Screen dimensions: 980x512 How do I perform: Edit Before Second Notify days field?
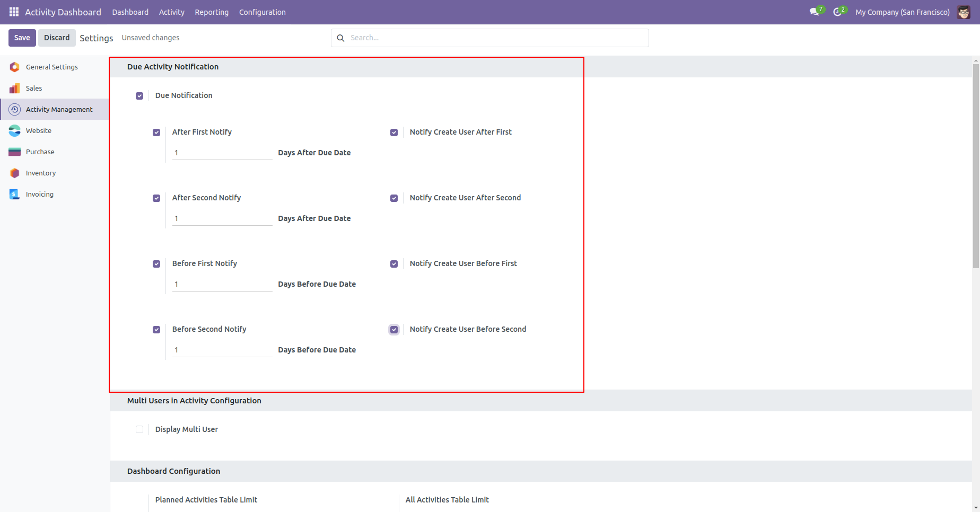pyautogui.click(x=222, y=350)
